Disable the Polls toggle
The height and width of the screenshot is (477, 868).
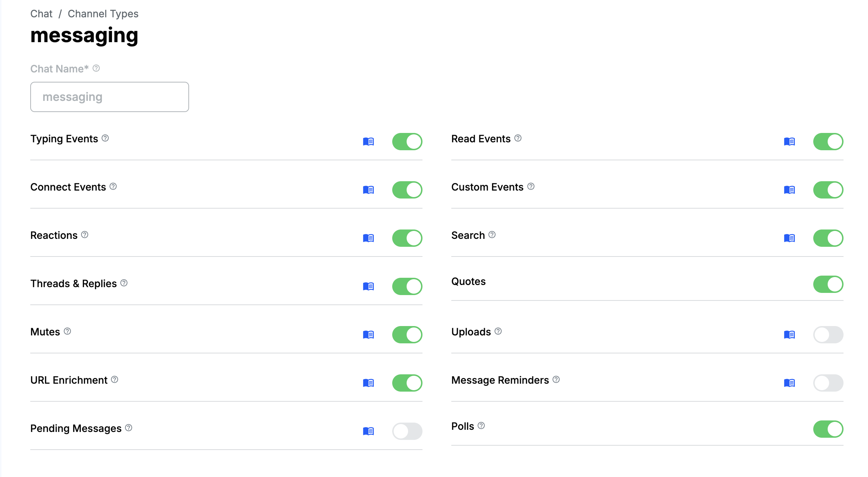828,429
